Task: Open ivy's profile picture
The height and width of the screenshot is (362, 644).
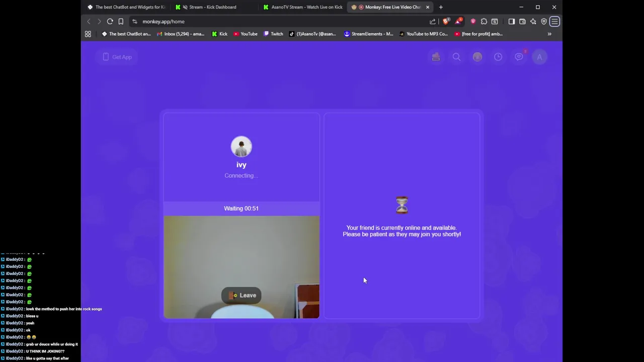Action: (x=242, y=147)
